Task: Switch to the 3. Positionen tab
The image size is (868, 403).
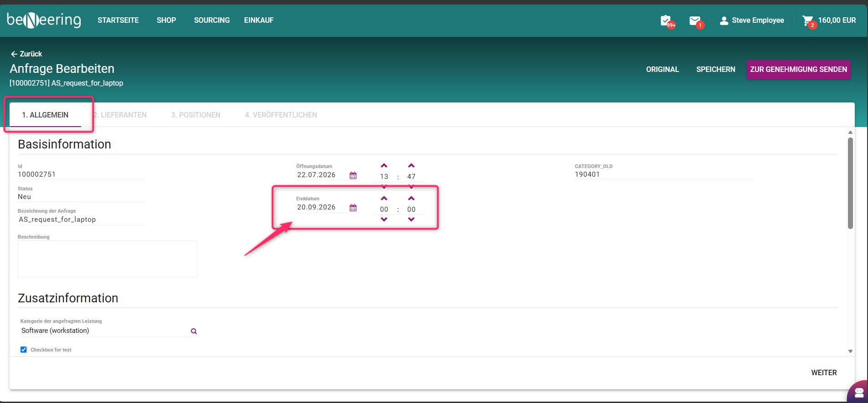Action: 196,115
